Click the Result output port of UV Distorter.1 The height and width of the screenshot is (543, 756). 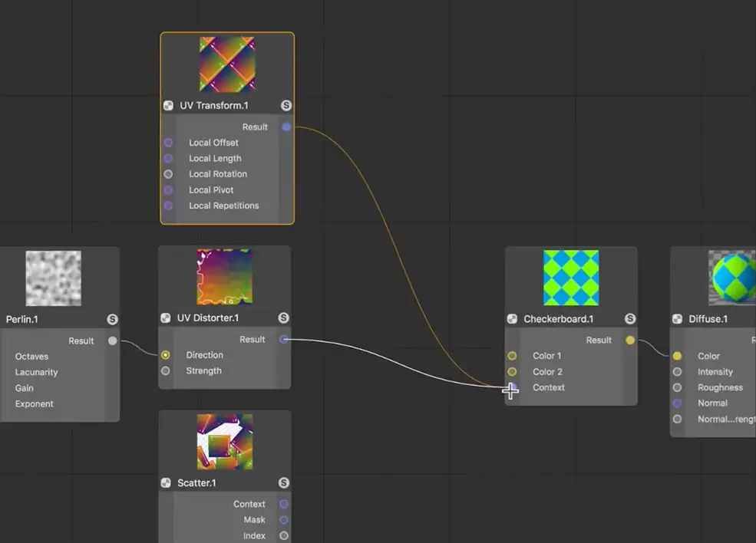pyautogui.click(x=283, y=340)
